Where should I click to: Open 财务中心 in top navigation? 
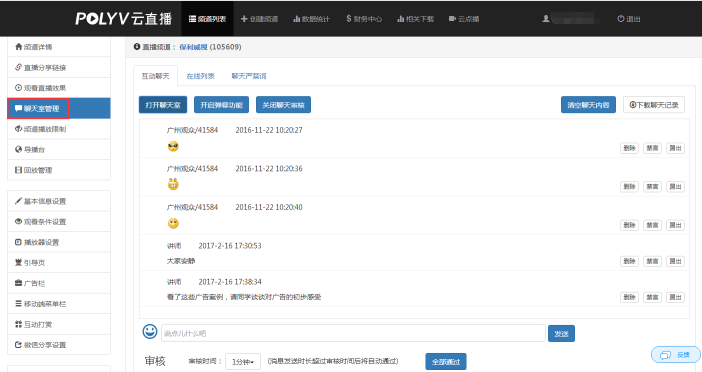pyautogui.click(x=364, y=19)
